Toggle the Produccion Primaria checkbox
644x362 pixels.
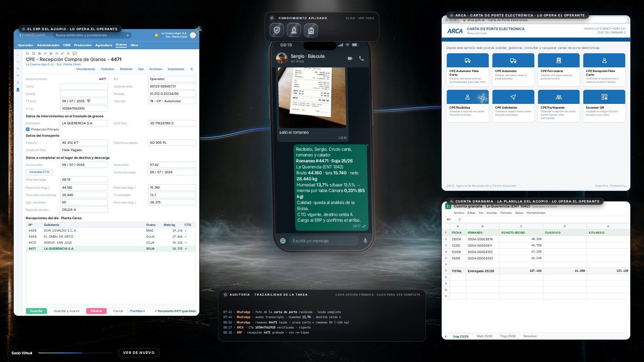click(28, 129)
